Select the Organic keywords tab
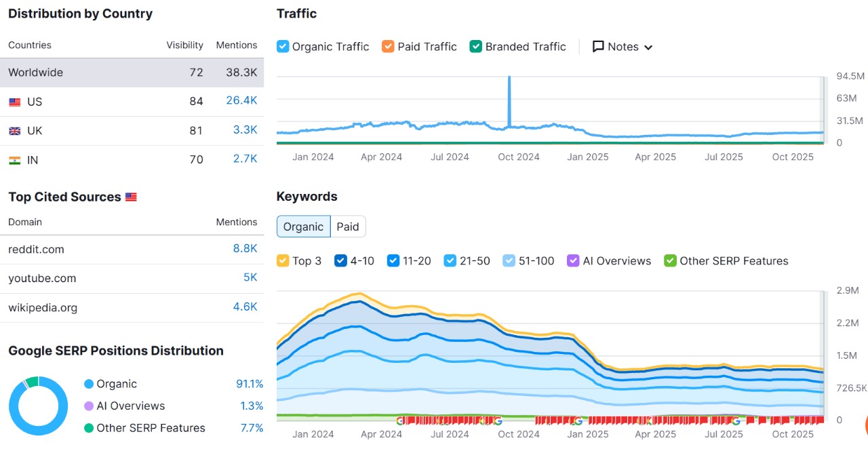This screenshot has height=449, width=868. coord(303,227)
